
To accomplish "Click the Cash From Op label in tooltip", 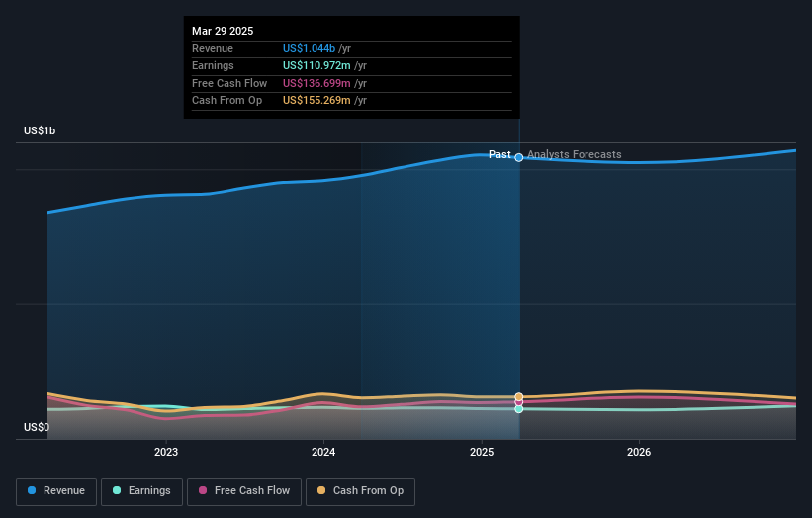I will click(226, 101).
